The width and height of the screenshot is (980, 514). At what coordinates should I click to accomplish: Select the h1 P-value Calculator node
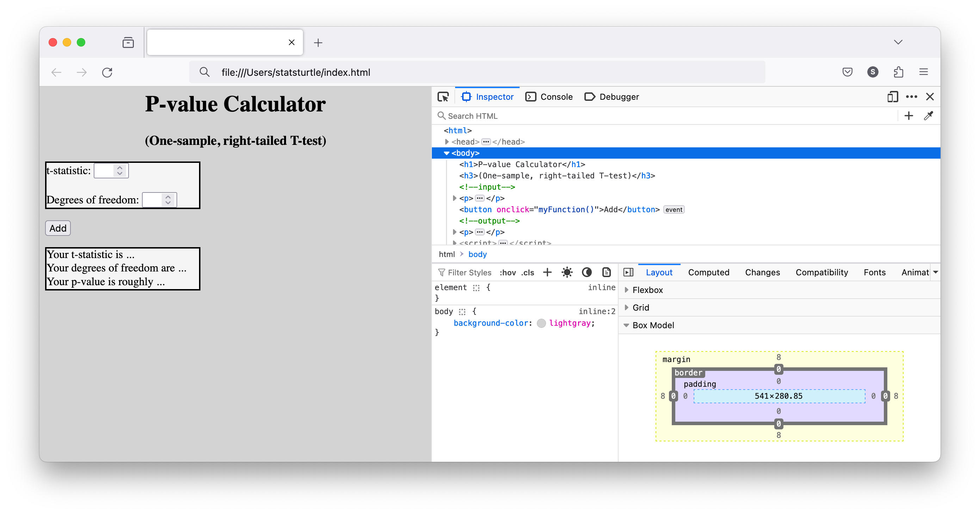pyautogui.click(x=522, y=164)
